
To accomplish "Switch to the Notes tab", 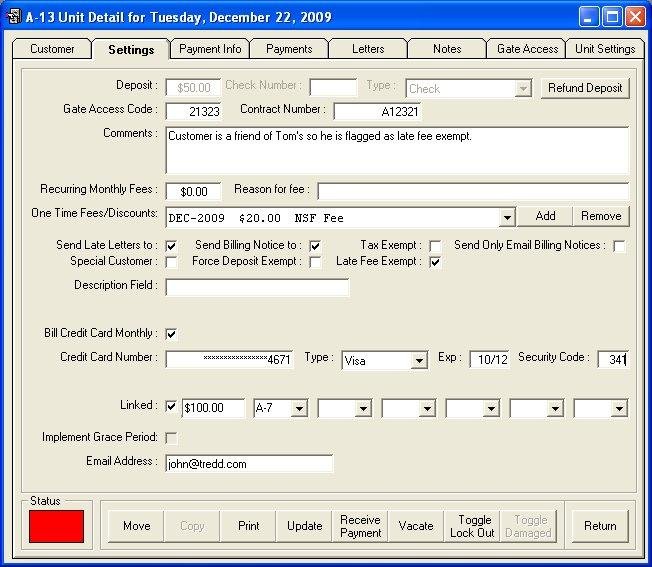I will tap(447, 49).
